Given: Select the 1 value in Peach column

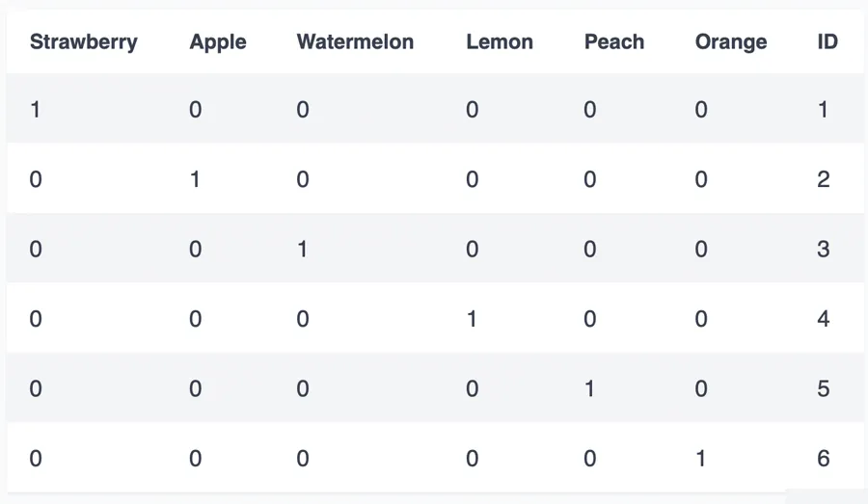Looking at the screenshot, I should point(590,388).
